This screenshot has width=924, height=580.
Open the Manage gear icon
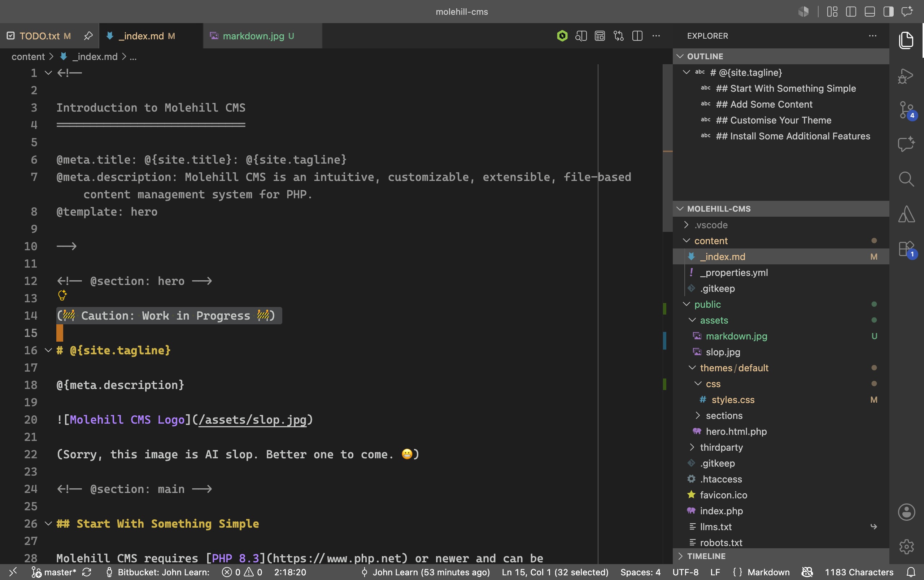(x=906, y=547)
